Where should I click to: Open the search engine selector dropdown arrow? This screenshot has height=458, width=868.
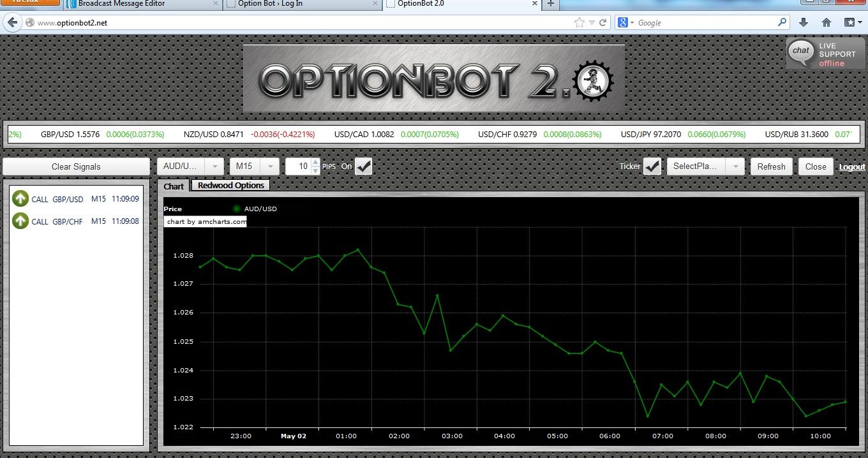coord(632,23)
